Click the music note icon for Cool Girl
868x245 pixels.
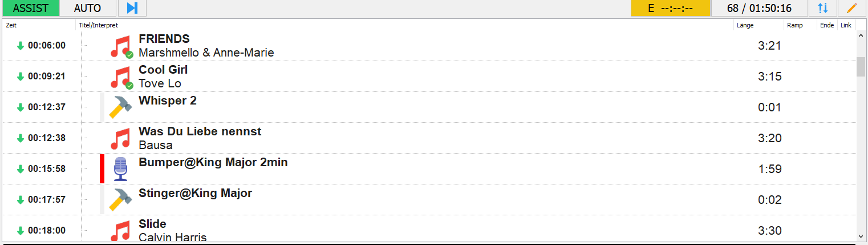click(x=120, y=77)
